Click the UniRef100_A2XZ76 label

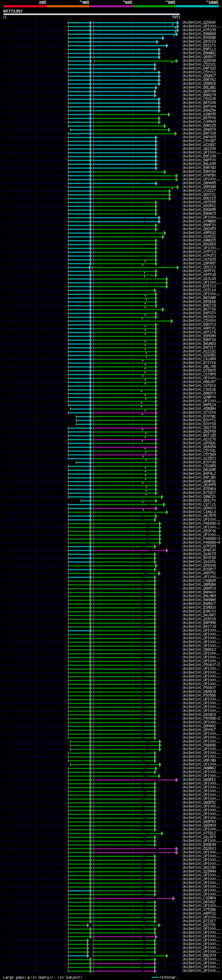(x=199, y=439)
